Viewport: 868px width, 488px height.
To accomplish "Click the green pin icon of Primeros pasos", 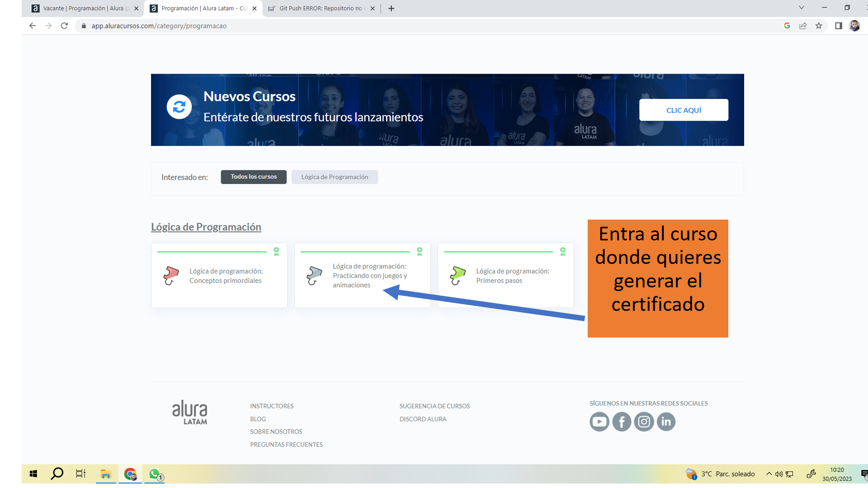I will [x=458, y=275].
